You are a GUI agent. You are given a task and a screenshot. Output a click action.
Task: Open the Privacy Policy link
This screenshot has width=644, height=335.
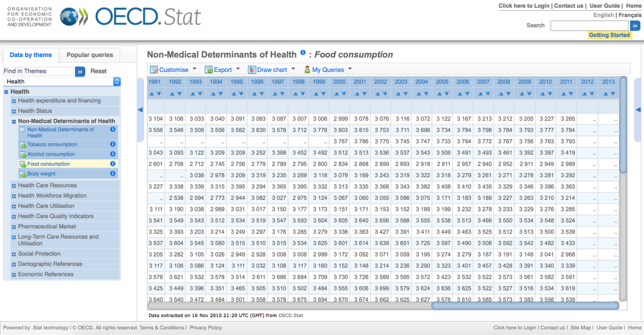(x=206, y=327)
